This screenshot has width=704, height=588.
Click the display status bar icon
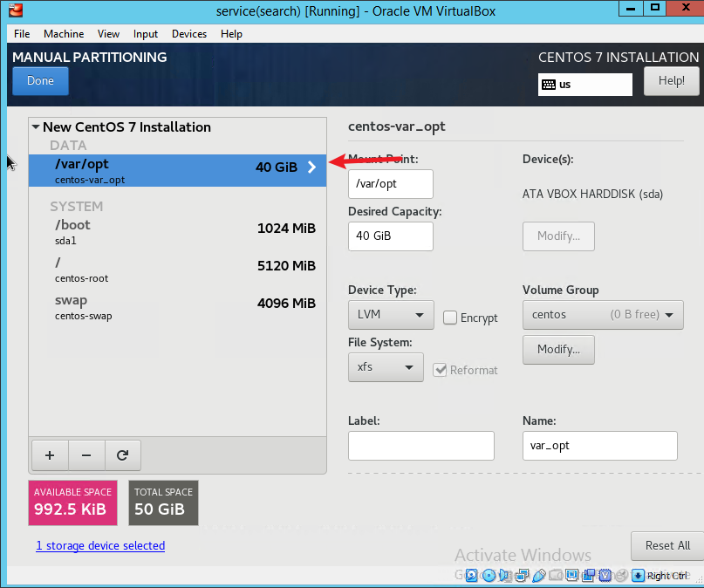tap(572, 576)
